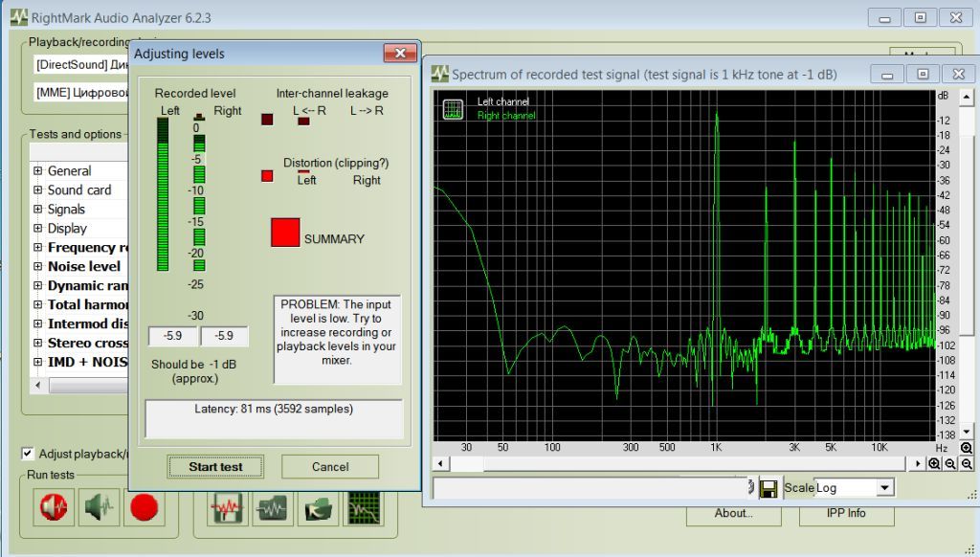Select the Display item in options tree
Image resolution: width=980 pixels, height=557 pixels.
pyautogui.click(x=67, y=229)
